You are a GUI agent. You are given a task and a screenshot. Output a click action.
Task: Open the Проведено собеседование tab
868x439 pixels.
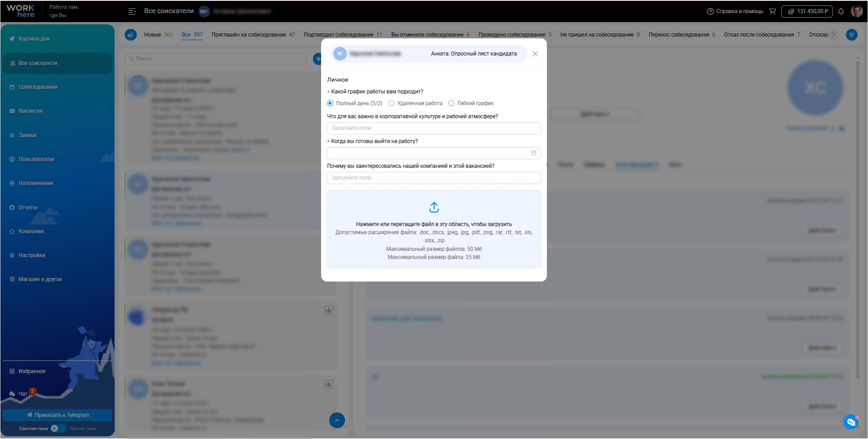click(515, 35)
